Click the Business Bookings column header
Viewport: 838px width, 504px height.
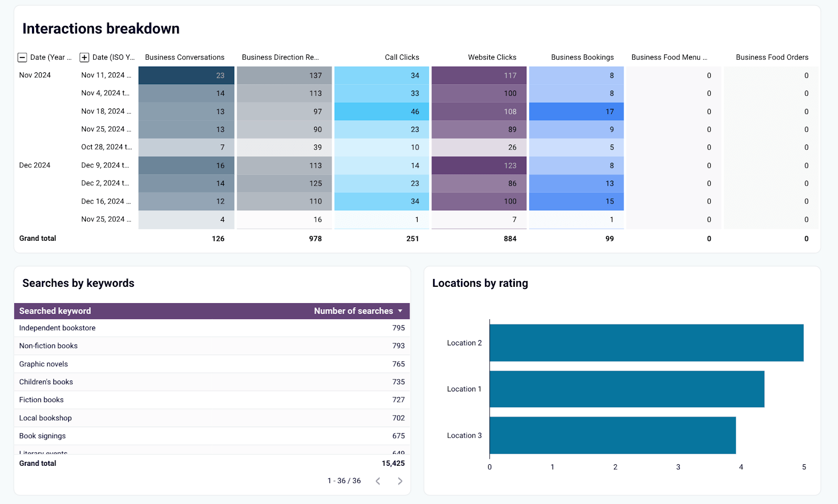pos(582,58)
